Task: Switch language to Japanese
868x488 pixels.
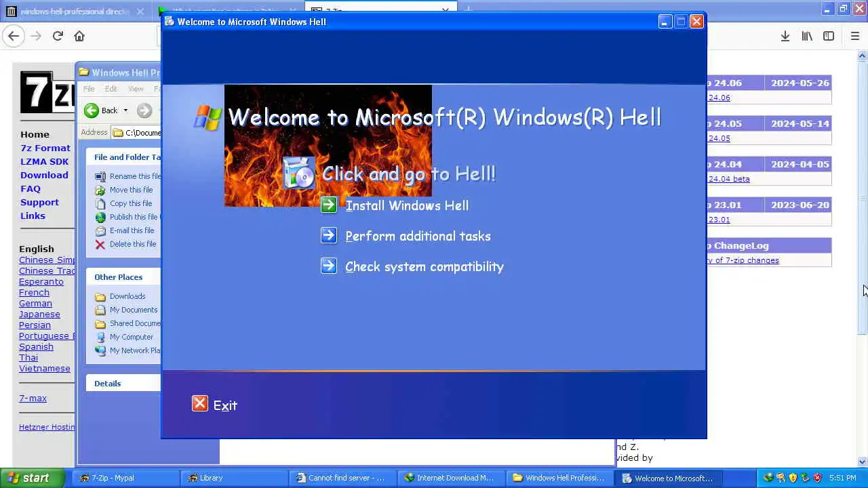Action: (39, 314)
